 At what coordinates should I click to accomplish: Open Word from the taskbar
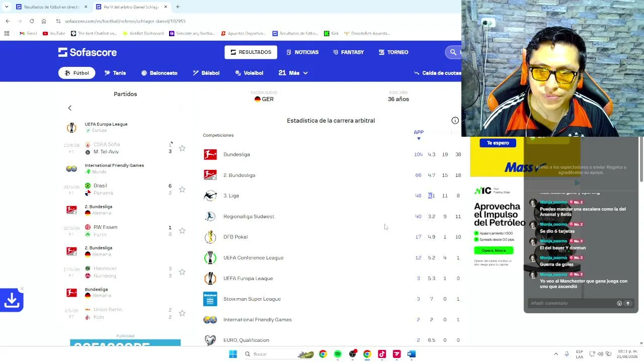(412, 354)
